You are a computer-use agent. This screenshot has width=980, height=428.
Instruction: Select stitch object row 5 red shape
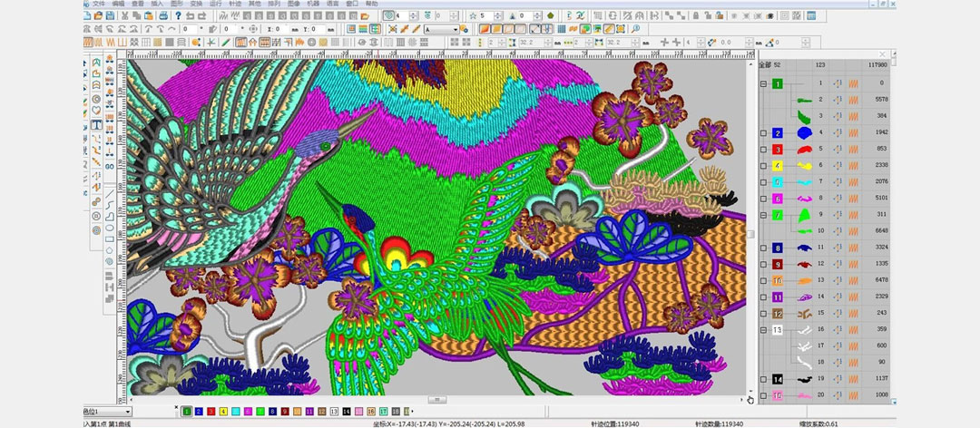click(803, 149)
